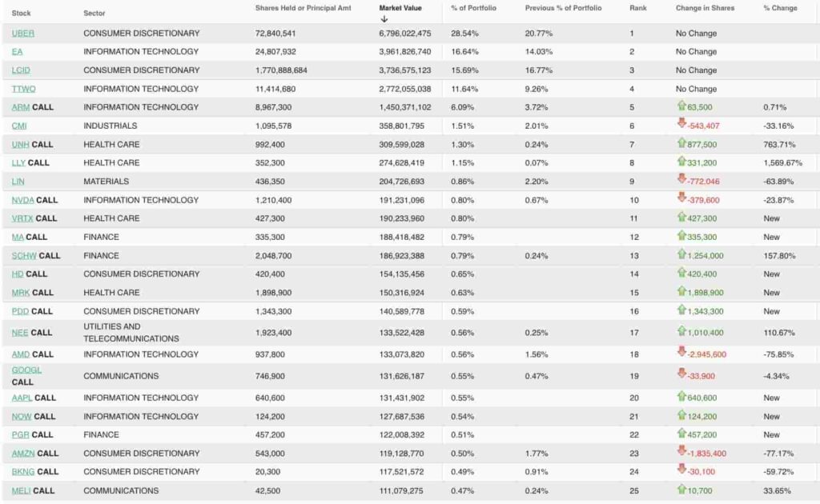Open the GOOGL ticker link
Screen dimensions: 820x504
tap(26, 370)
